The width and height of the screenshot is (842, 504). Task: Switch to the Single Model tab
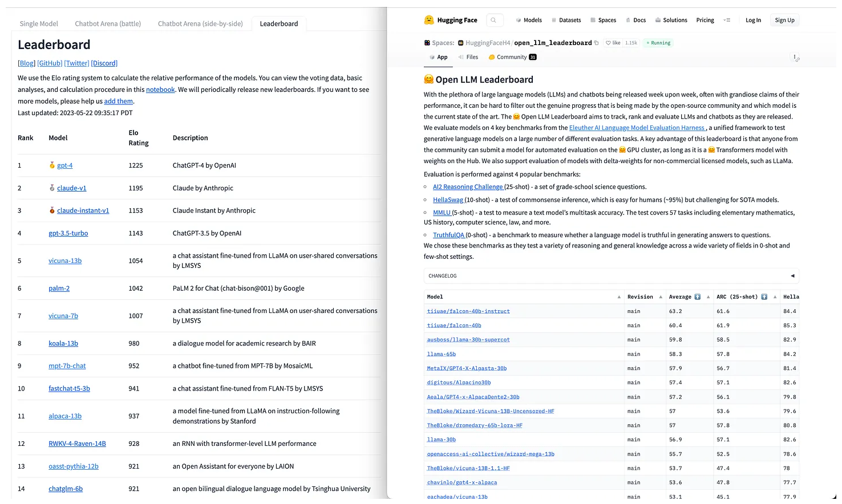39,24
